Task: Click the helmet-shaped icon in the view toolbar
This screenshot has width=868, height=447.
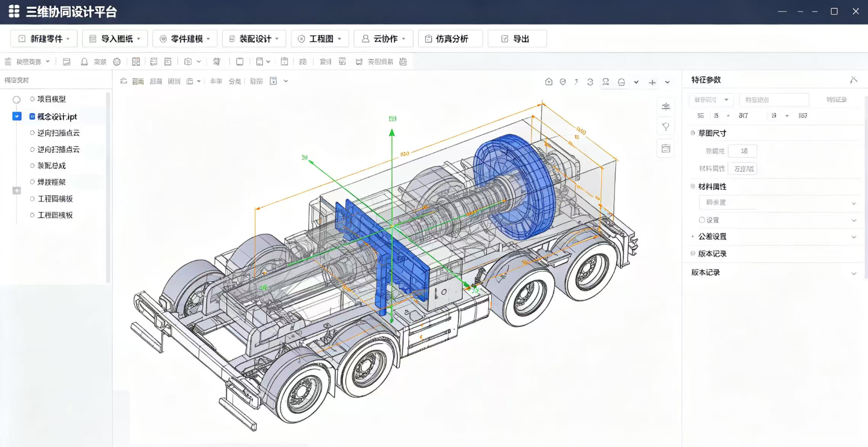Action: [x=621, y=82]
